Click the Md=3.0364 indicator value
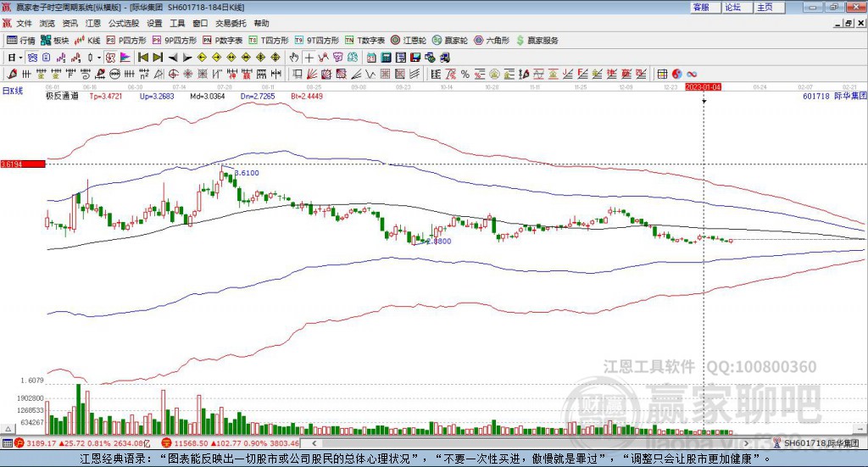 (x=208, y=96)
